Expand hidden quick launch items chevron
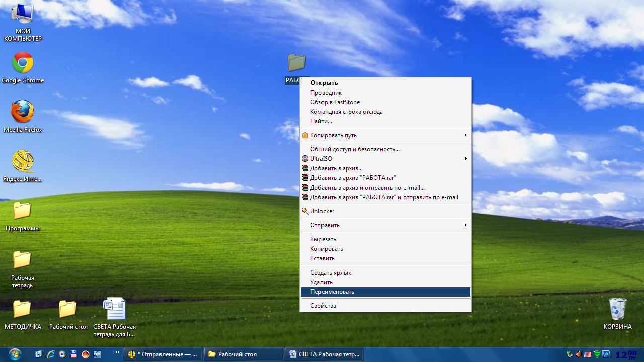 [117, 352]
